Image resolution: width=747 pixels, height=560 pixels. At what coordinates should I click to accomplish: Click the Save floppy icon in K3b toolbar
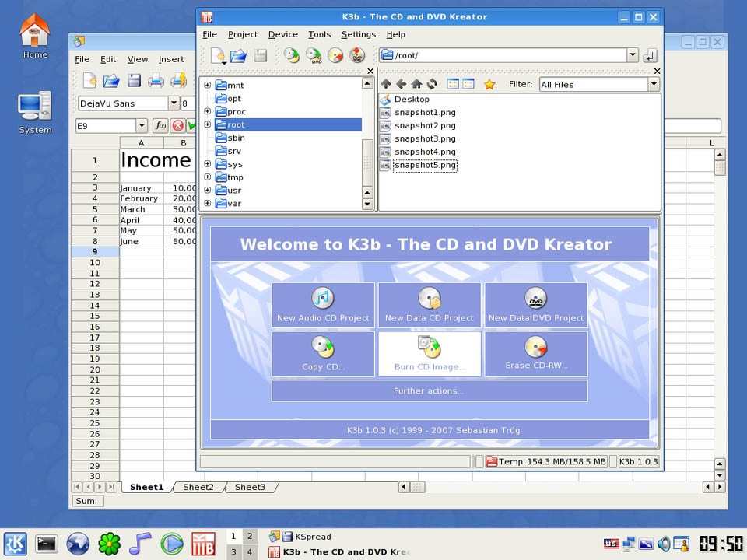[260, 56]
